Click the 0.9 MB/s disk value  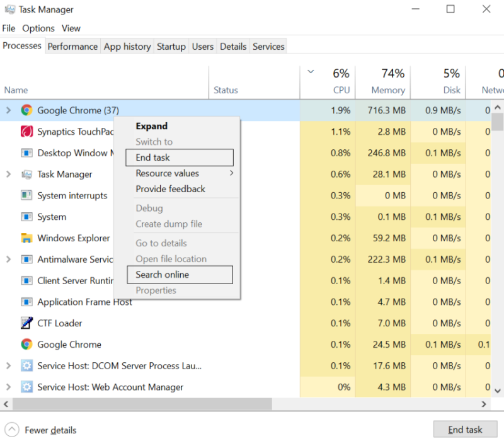[443, 110]
